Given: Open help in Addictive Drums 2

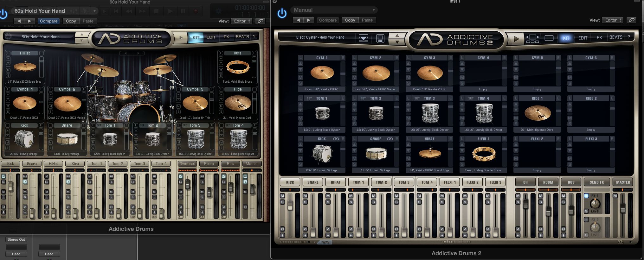Looking at the screenshot, I should pyautogui.click(x=629, y=37).
